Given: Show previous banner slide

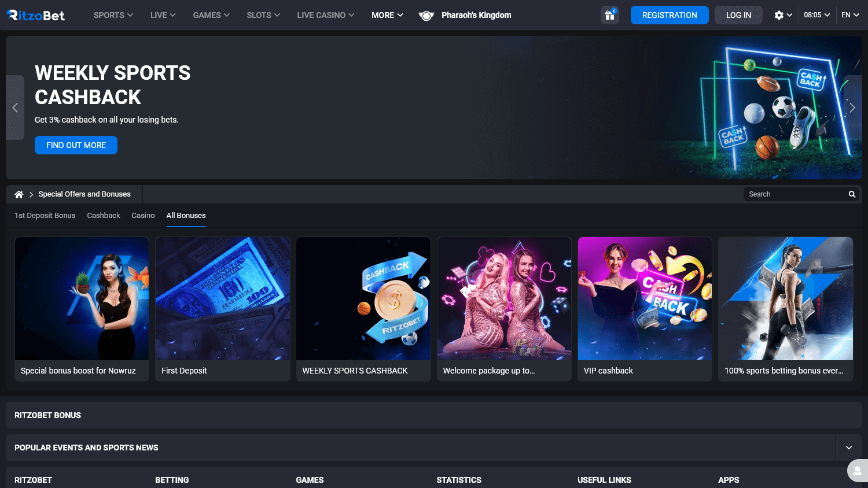Looking at the screenshot, I should pos(15,108).
